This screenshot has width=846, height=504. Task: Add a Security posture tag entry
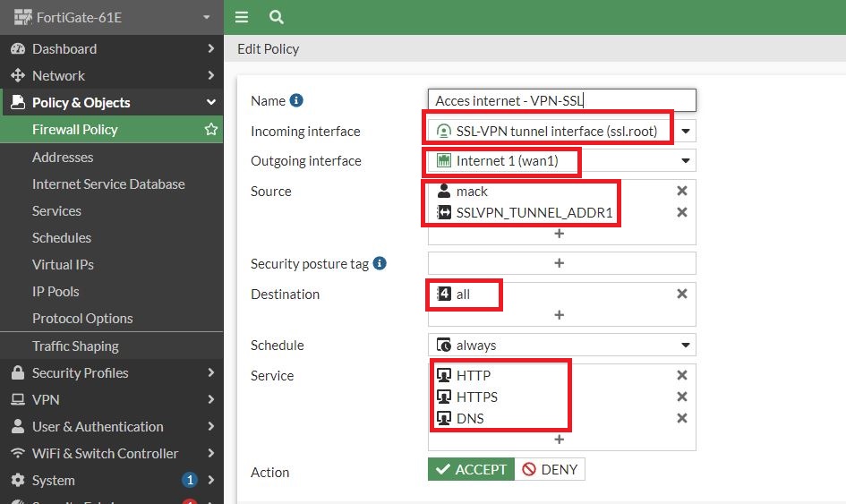pyautogui.click(x=560, y=263)
